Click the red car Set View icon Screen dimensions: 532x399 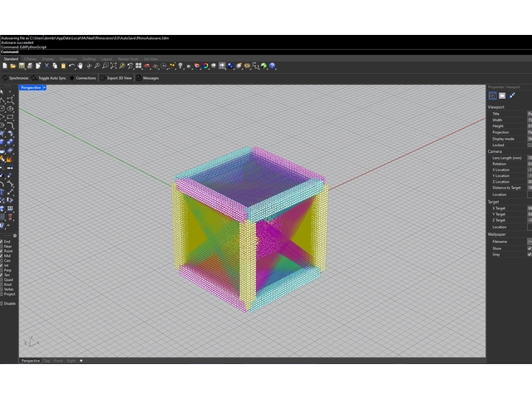[147, 66]
